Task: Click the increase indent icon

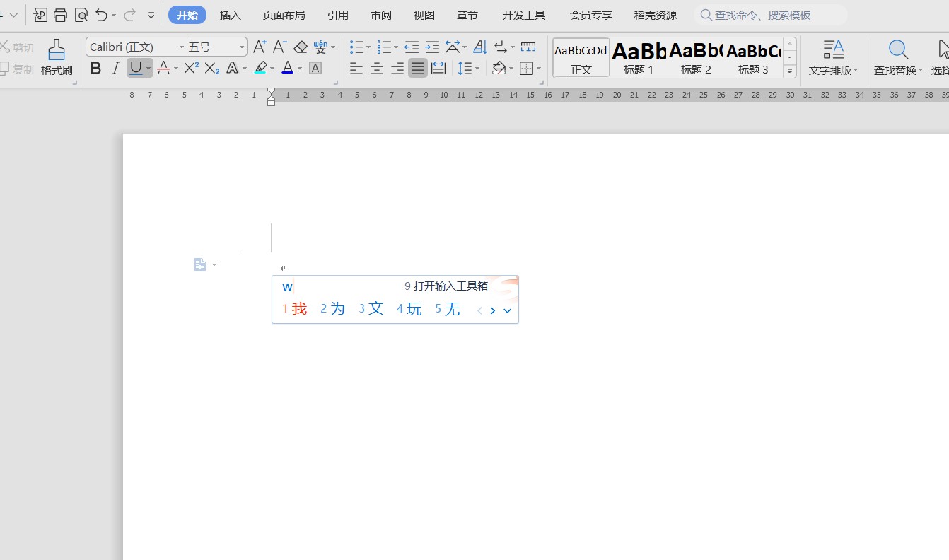Action: point(432,47)
